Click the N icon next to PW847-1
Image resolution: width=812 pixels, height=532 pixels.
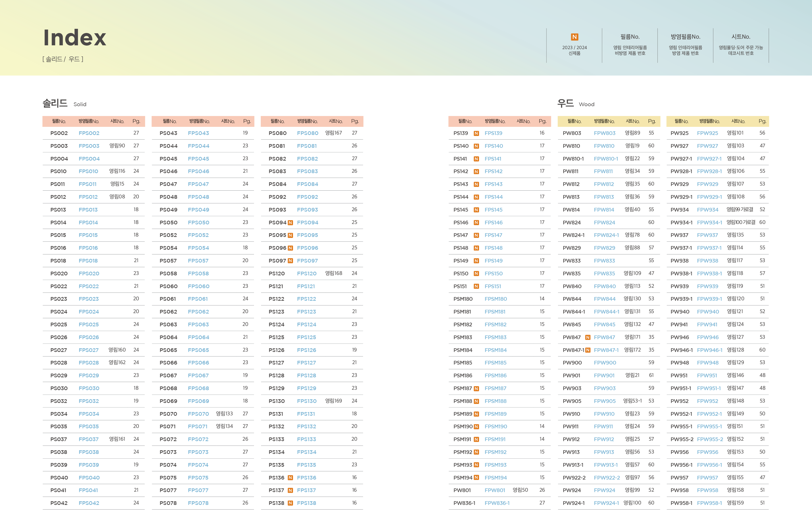click(588, 350)
